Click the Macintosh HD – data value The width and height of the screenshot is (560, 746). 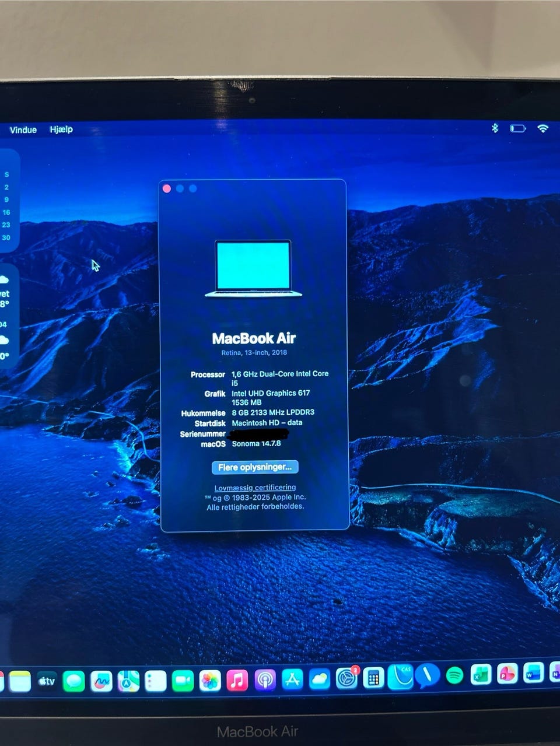point(267,423)
